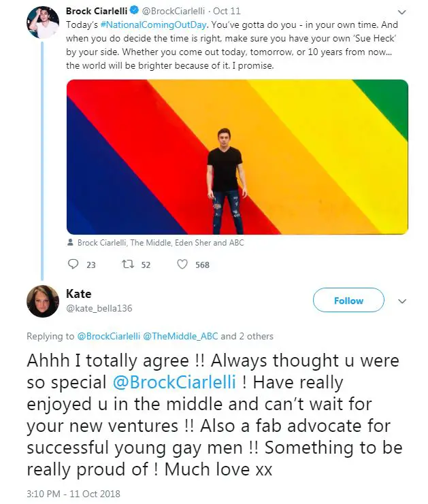
Task: Open the @BrockCiarlelli mention in Kate's tweet
Action: pyautogui.click(x=175, y=382)
